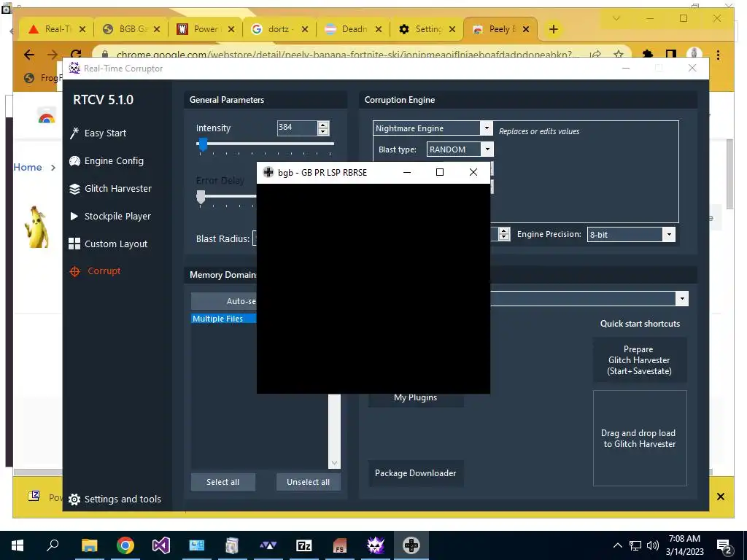Image resolution: width=747 pixels, height=560 pixels.
Task: Click the volume icon in system tray
Action: pyautogui.click(x=653, y=545)
